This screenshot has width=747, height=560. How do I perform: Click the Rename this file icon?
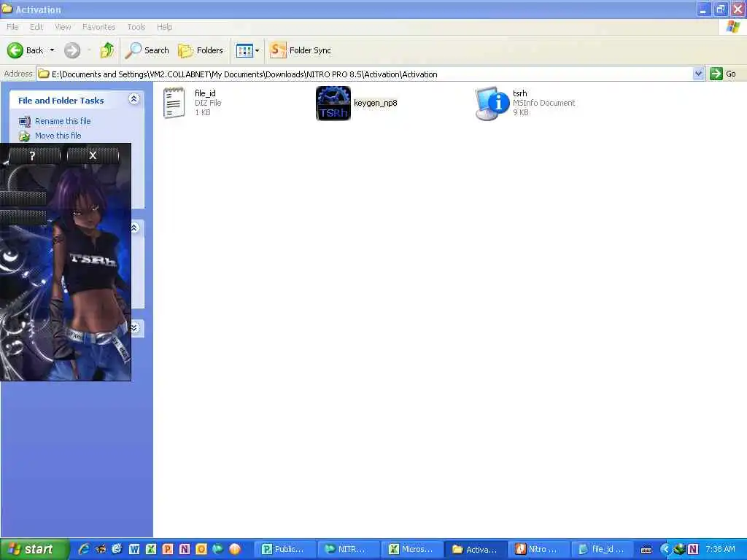pos(25,122)
